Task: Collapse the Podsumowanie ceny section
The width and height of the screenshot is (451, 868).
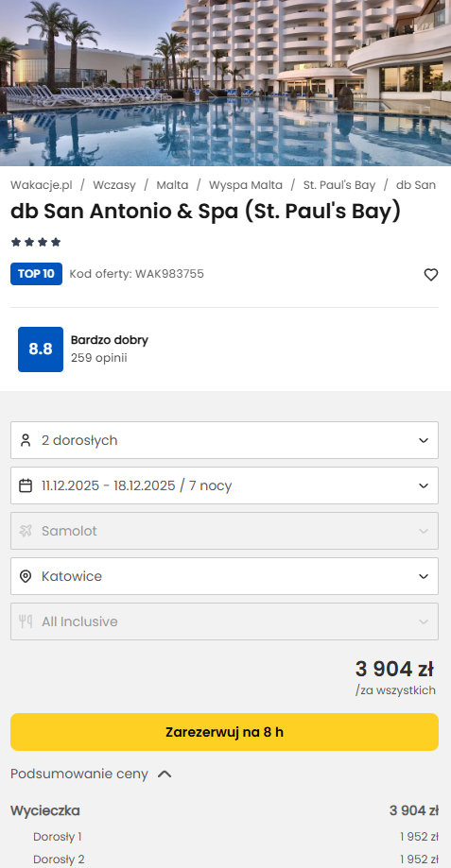Action: [92, 774]
